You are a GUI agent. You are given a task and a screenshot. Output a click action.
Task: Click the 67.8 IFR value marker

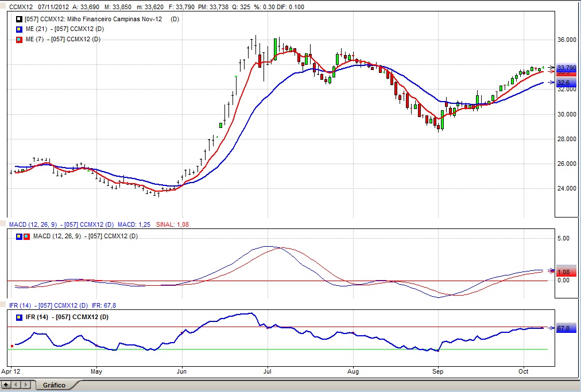(564, 329)
